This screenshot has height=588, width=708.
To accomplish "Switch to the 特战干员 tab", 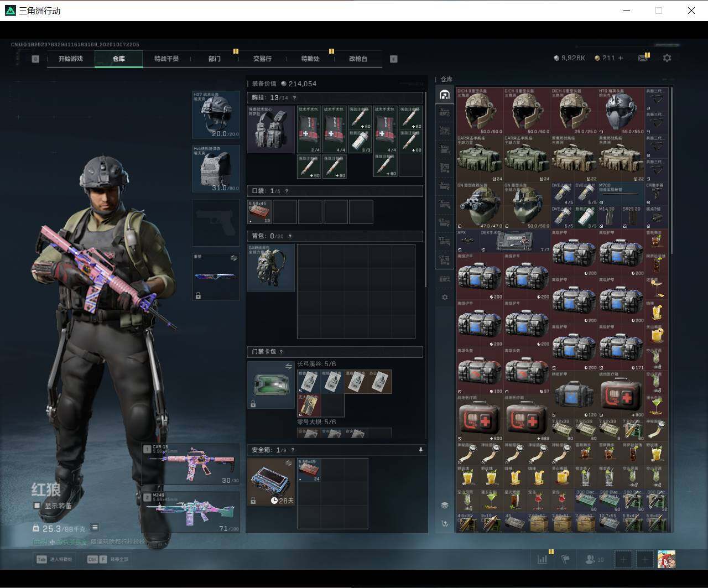I will click(x=166, y=59).
